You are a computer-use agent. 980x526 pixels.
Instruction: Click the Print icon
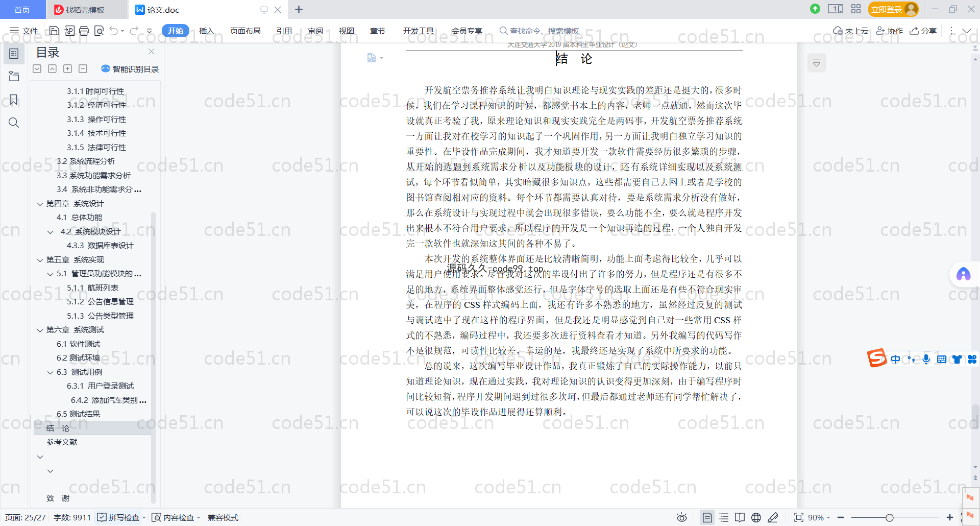[x=84, y=31]
